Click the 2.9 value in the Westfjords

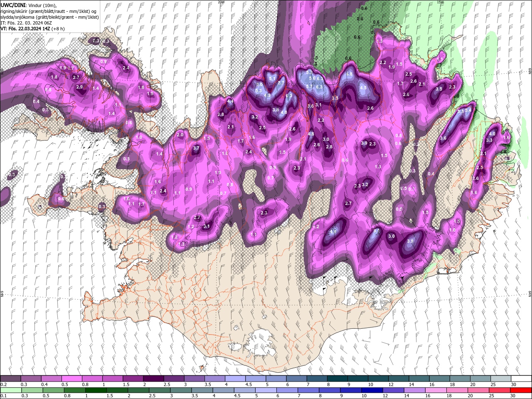[79, 87]
